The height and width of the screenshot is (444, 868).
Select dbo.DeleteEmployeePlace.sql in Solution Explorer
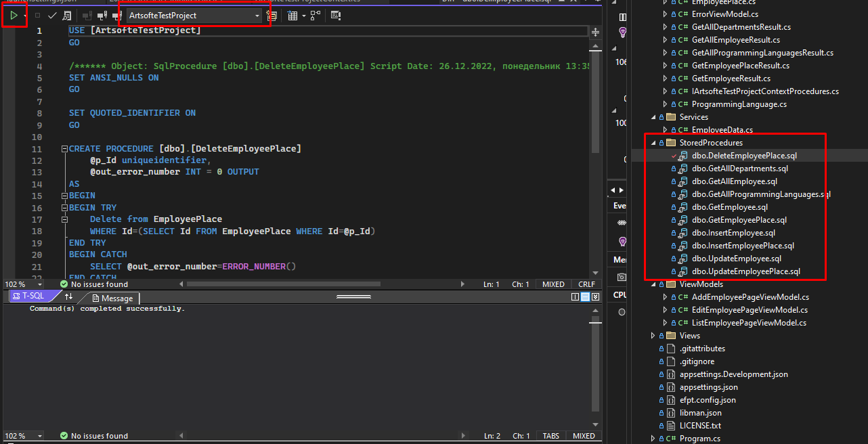click(744, 156)
